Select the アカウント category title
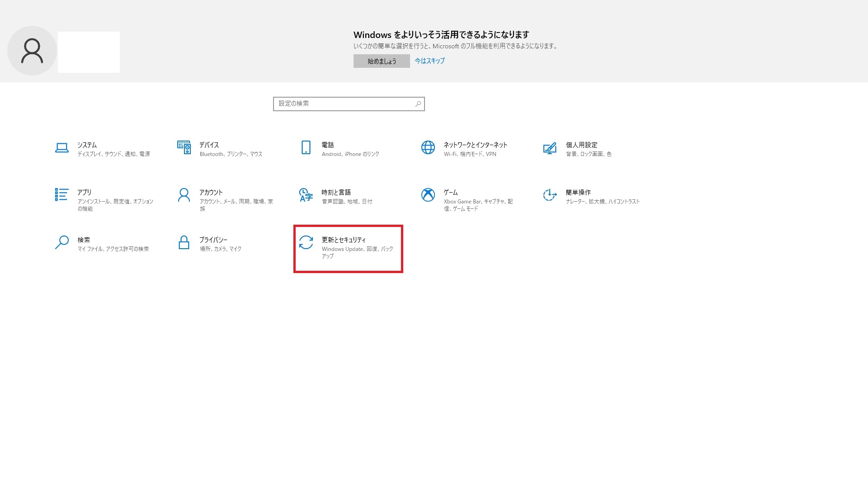 click(x=211, y=193)
